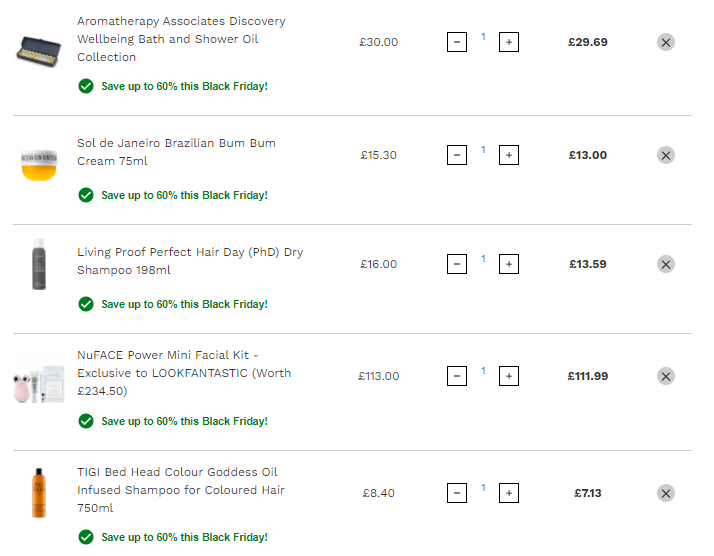This screenshot has width=714, height=556.
Task: Open Aromatherapy Associates Discovery product link
Action: (181, 39)
